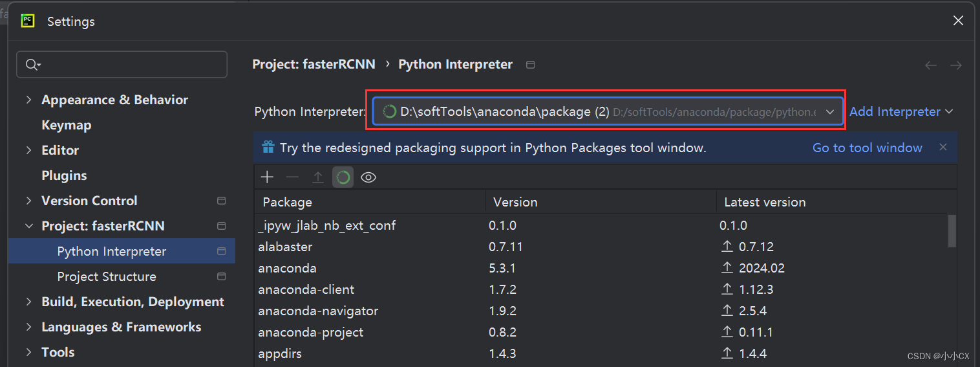Toggle the show early releases eye icon
980x367 pixels.
tap(368, 177)
